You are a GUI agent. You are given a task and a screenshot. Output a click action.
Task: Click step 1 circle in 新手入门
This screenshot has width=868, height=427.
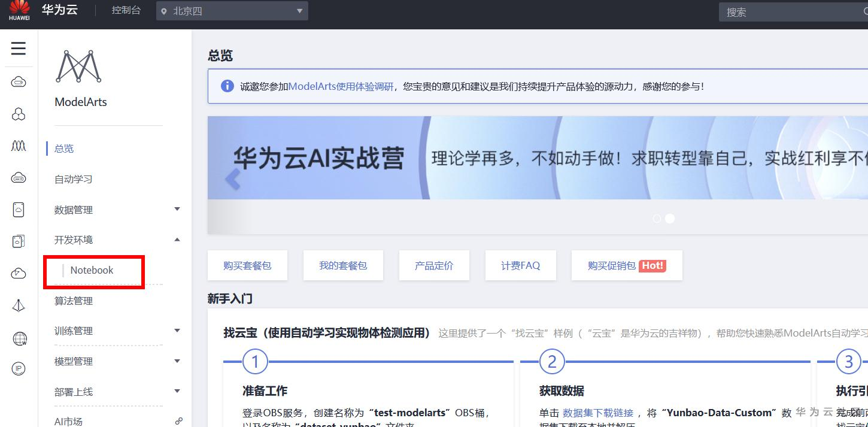[x=256, y=361]
